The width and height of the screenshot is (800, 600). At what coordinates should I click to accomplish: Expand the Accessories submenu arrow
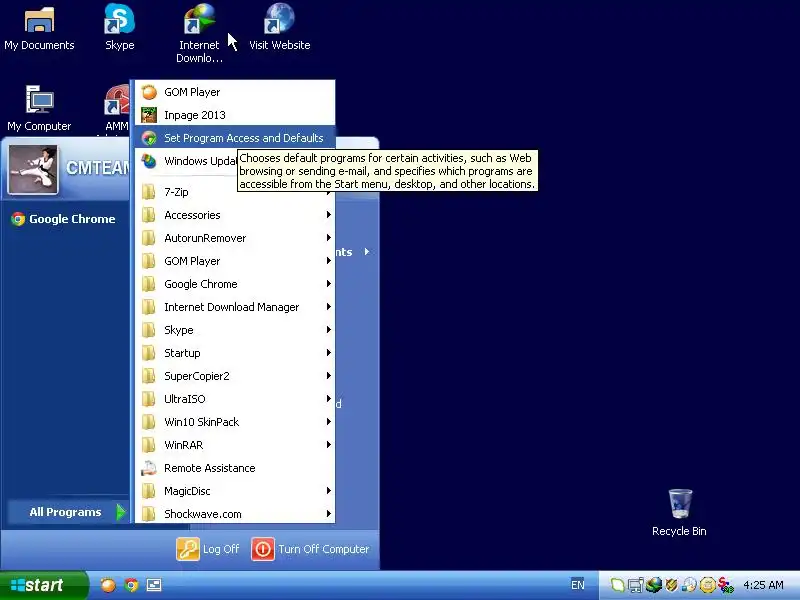(329, 215)
